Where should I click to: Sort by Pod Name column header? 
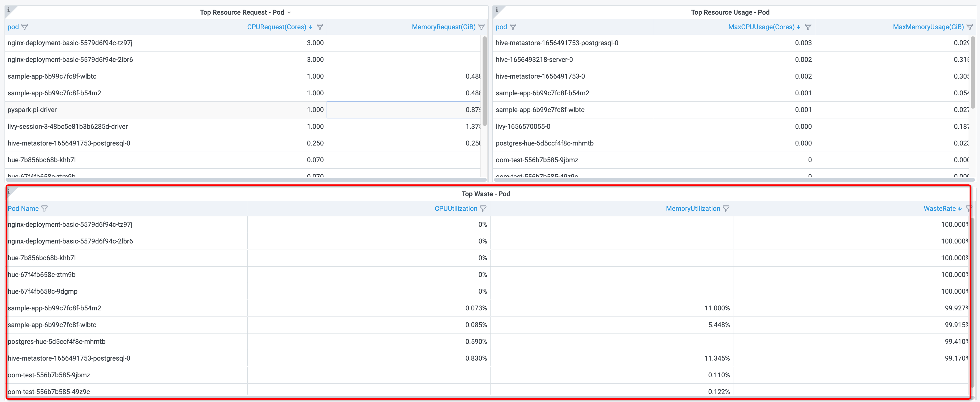[23, 209]
